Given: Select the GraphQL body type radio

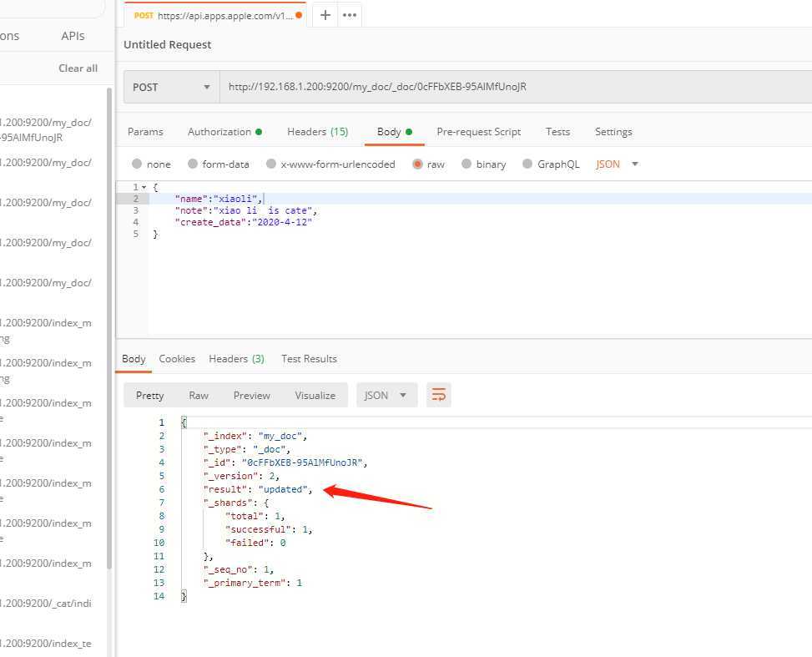Looking at the screenshot, I should pos(527,164).
